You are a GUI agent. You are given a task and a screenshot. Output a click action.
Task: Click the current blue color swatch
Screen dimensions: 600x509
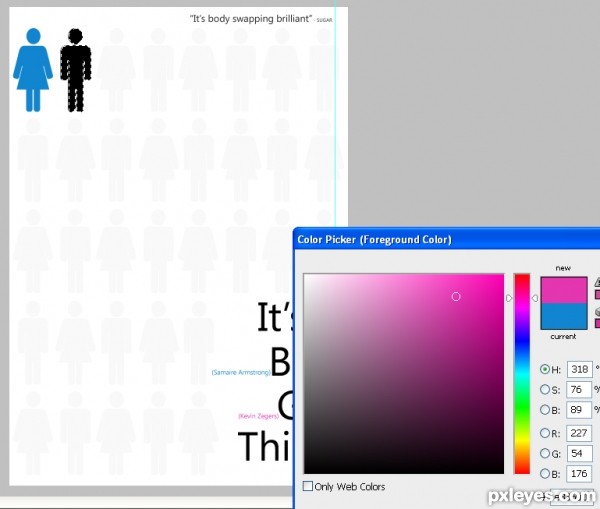click(x=564, y=316)
